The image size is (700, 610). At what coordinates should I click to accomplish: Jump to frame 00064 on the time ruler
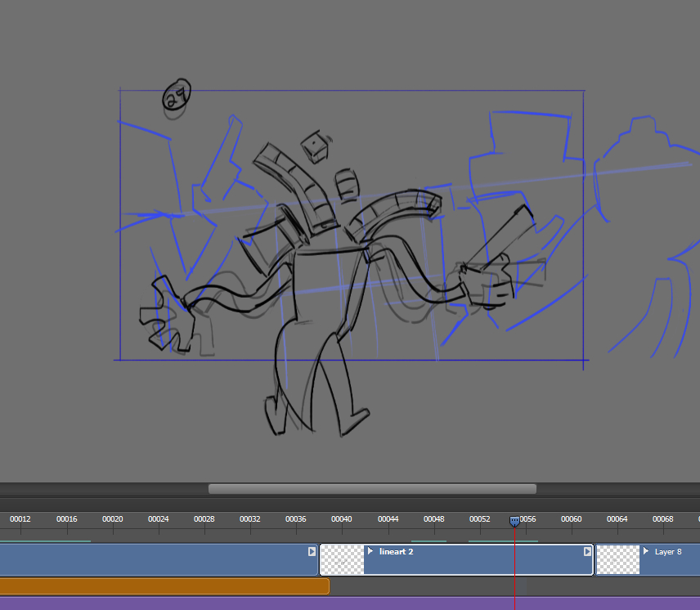tap(617, 519)
